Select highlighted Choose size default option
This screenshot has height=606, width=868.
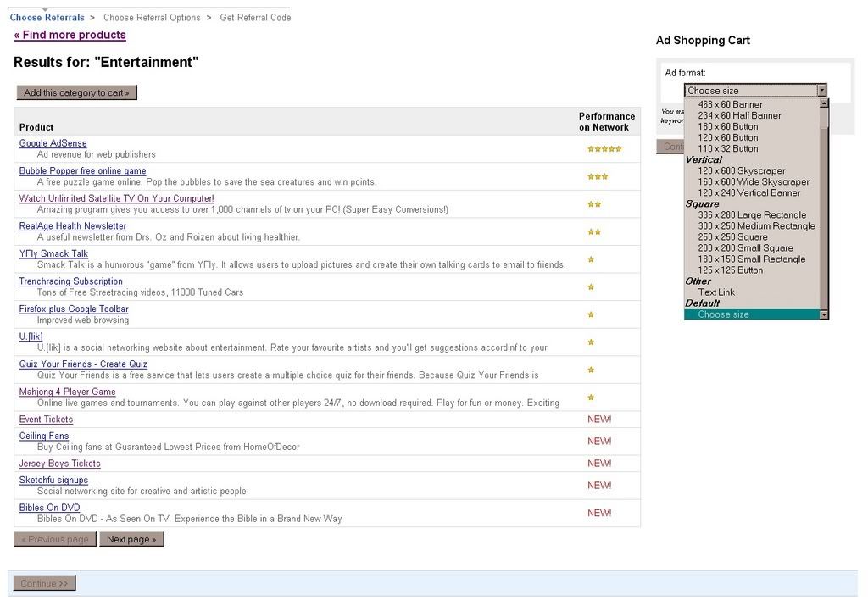[752, 314]
